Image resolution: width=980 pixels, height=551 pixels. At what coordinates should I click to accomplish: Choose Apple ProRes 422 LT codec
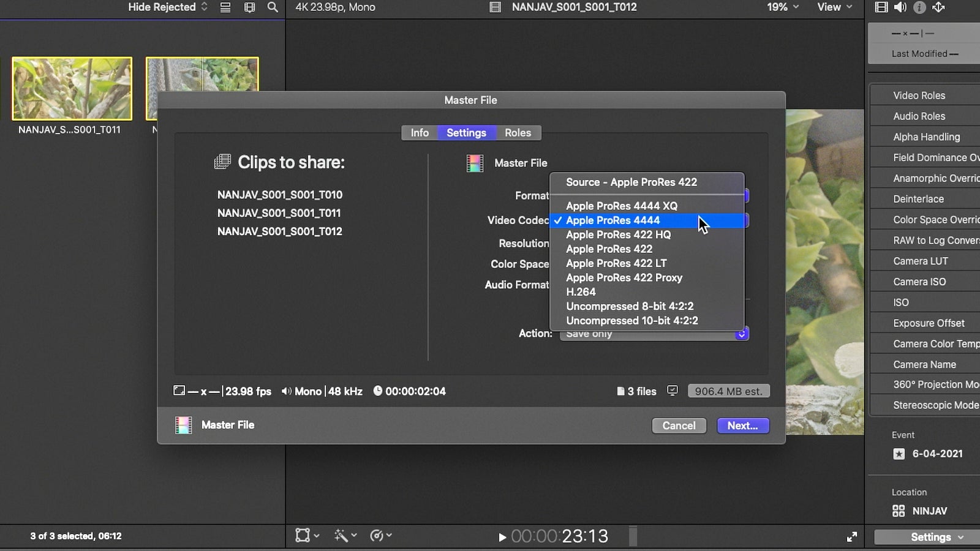(647, 263)
